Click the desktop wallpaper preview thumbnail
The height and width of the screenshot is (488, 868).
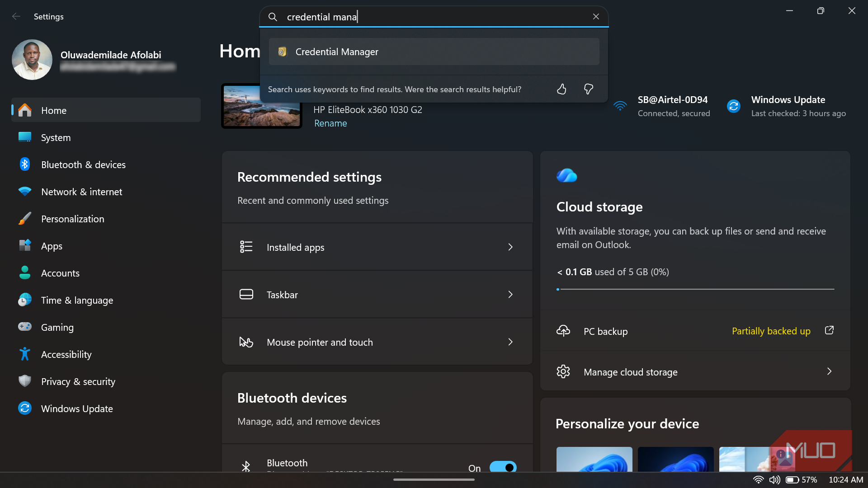coord(262,107)
